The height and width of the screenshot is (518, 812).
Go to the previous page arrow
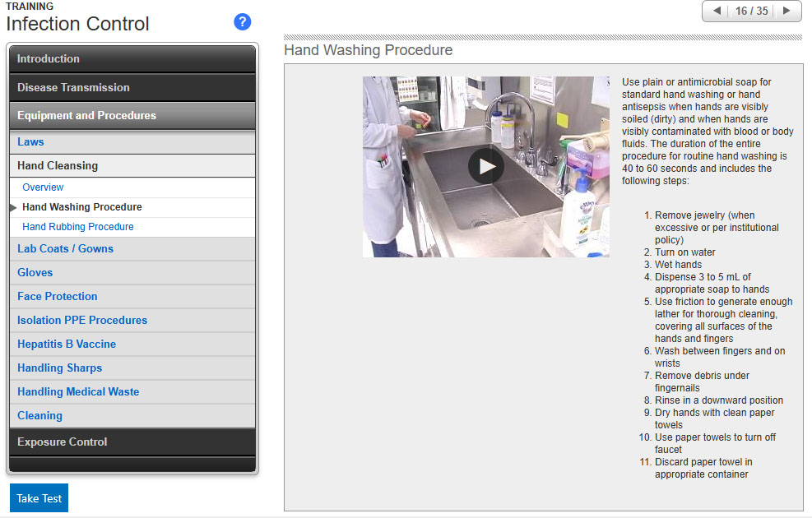click(x=717, y=12)
